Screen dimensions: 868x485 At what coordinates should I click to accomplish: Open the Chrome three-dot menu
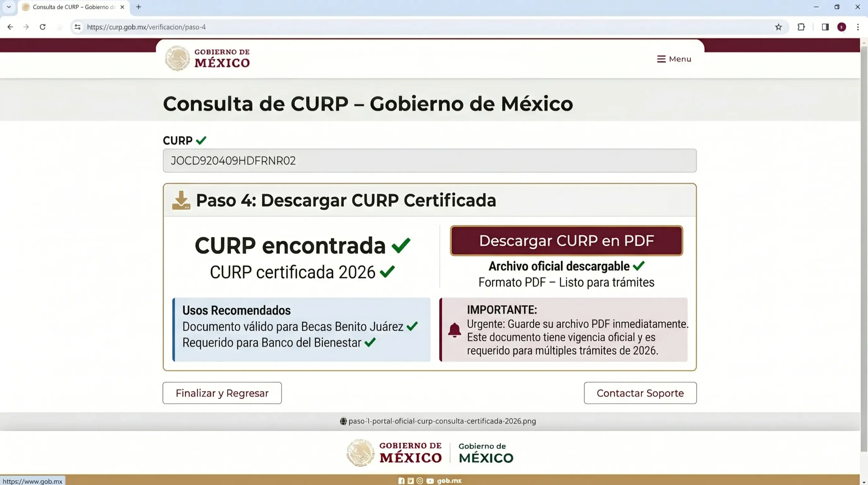click(x=858, y=27)
